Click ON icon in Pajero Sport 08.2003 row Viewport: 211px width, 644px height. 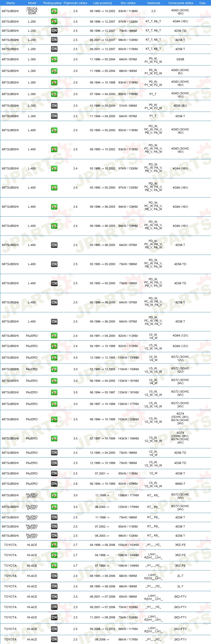point(54,536)
